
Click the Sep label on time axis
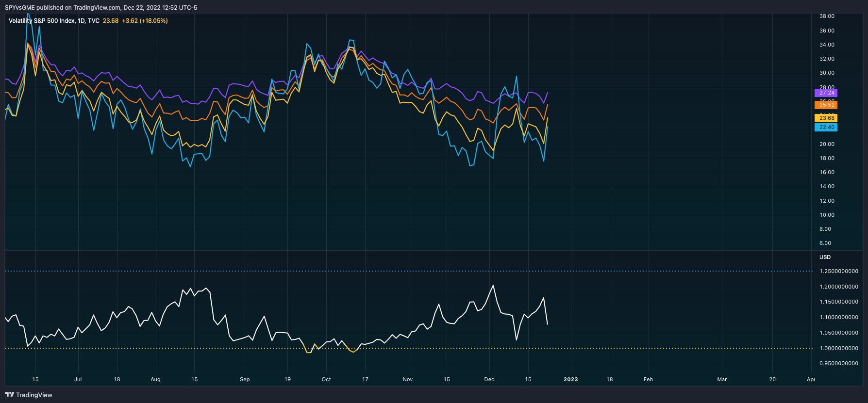(245, 379)
